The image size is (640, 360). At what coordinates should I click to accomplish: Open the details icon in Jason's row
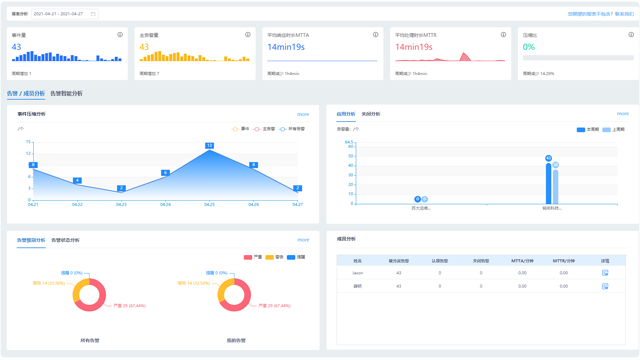point(605,273)
